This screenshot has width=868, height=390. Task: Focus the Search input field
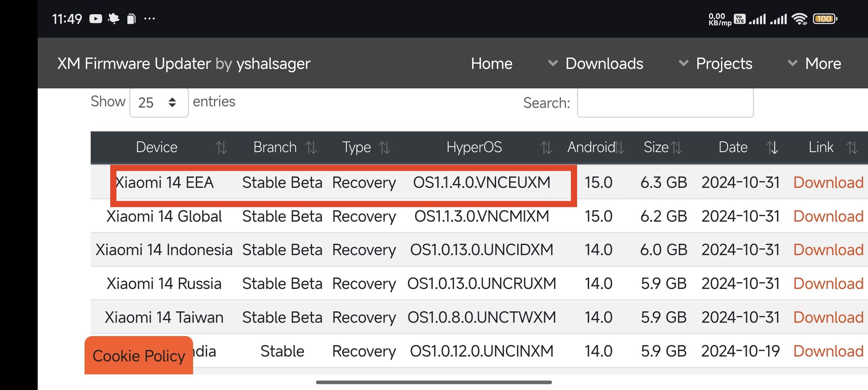[665, 103]
